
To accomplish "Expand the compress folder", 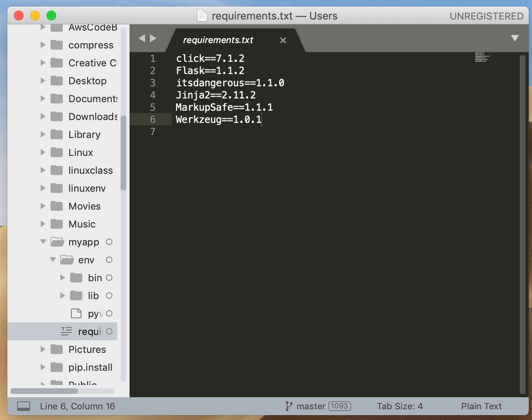I will pyautogui.click(x=43, y=45).
